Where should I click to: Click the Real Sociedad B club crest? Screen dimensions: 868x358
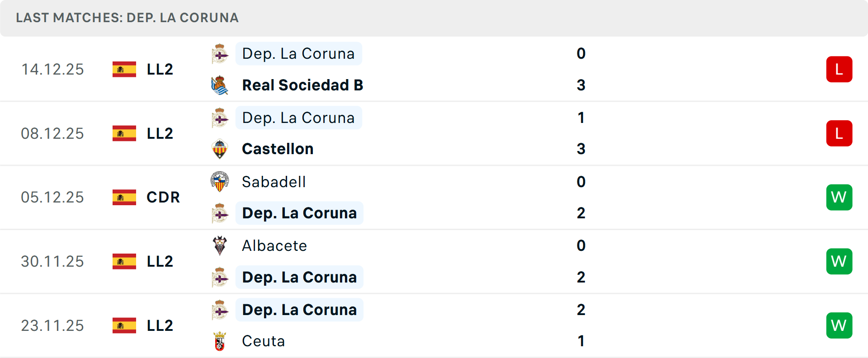(220, 85)
